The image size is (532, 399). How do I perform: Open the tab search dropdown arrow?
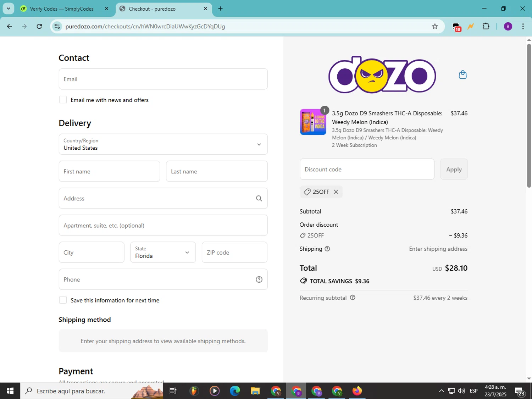(8, 9)
